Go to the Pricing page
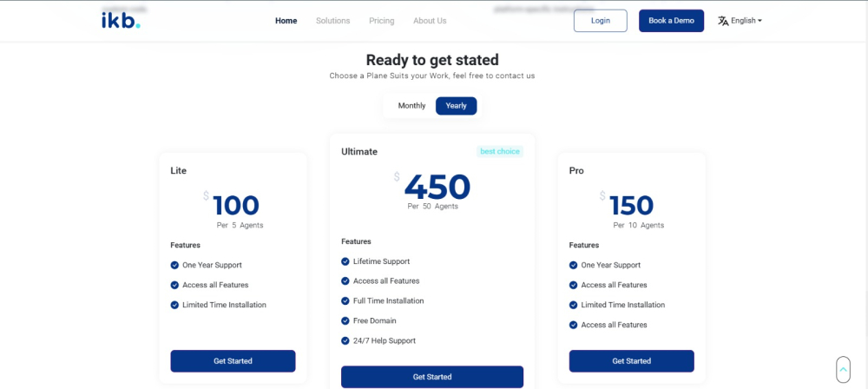868x389 pixels. pos(381,21)
